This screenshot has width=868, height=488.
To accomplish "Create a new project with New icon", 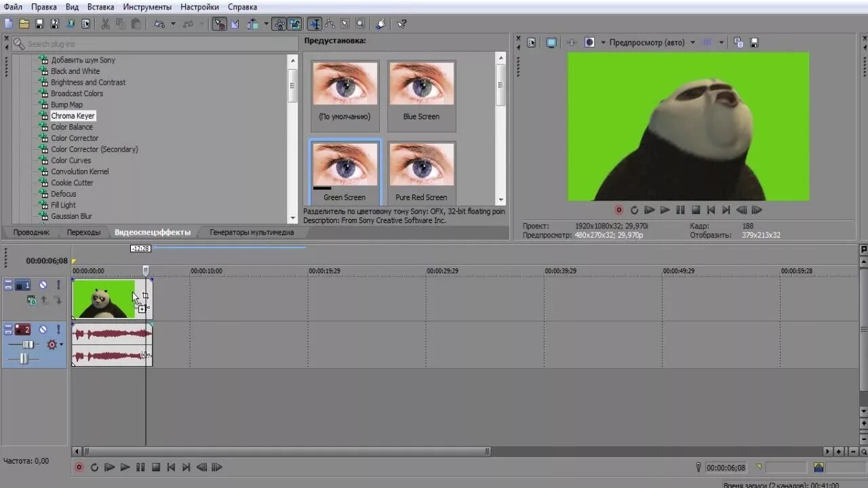I will pyautogui.click(x=8, y=24).
